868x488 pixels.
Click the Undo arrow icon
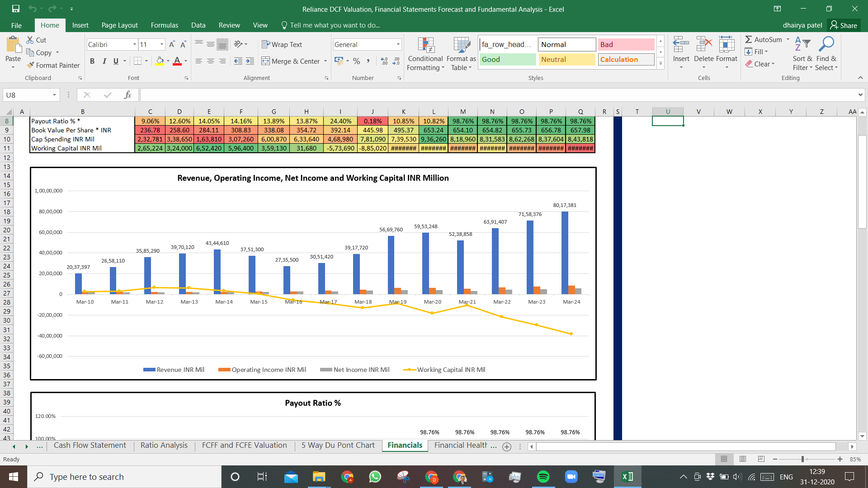pyautogui.click(x=33, y=9)
